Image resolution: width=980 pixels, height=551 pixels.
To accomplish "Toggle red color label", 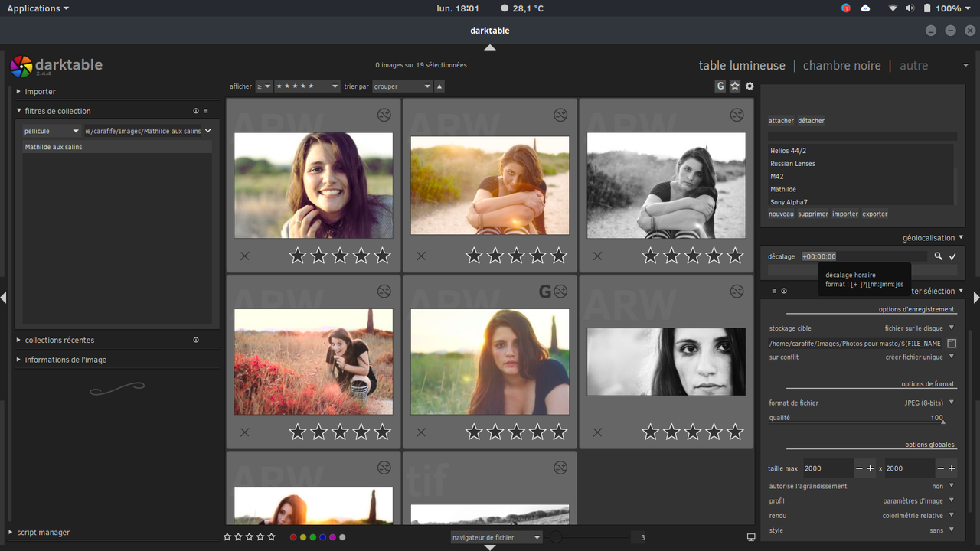I will click(293, 537).
